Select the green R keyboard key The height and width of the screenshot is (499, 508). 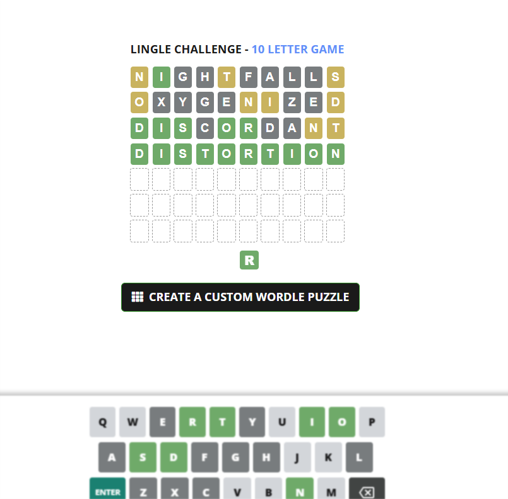coord(192,422)
